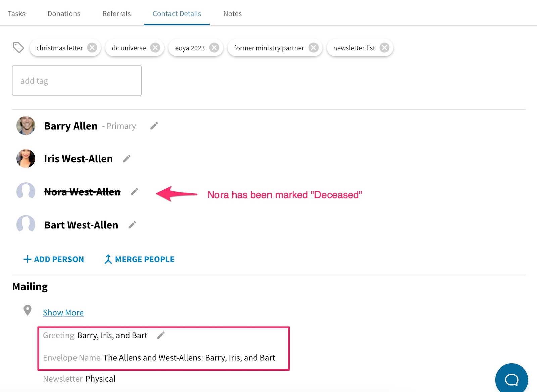The image size is (537, 392).
Task: Click Nora West-Allen's avatar placeholder
Action: 26,191
